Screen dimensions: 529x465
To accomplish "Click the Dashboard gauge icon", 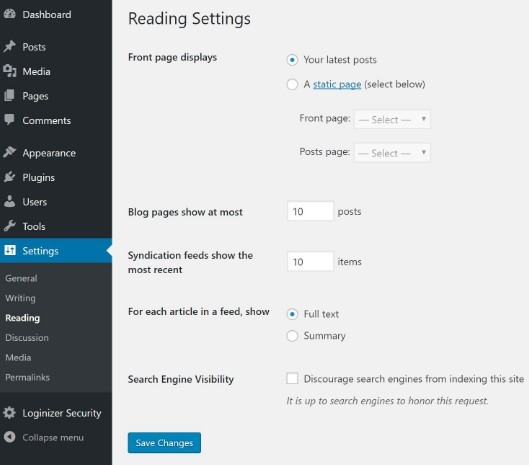I will pos(9,14).
